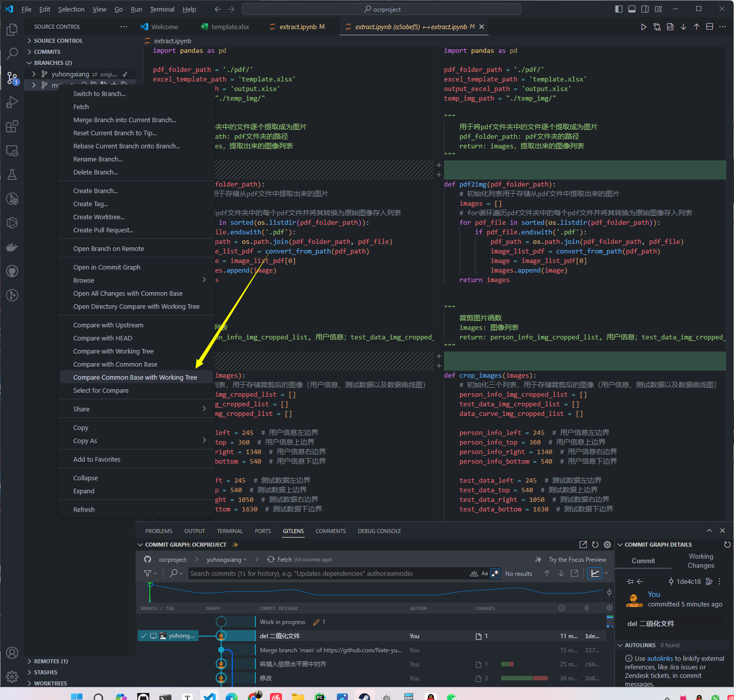Open GitHub view in activity bar
The height and width of the screenshot is (700, 734).
(x=12, y=271)
